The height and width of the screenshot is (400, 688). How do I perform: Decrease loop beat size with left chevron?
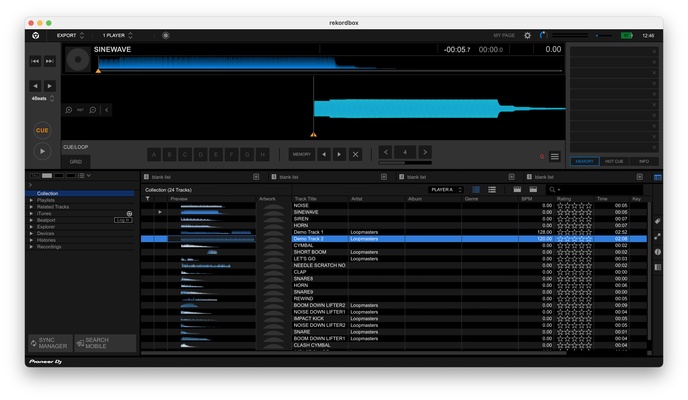click(x=385, y=152)
